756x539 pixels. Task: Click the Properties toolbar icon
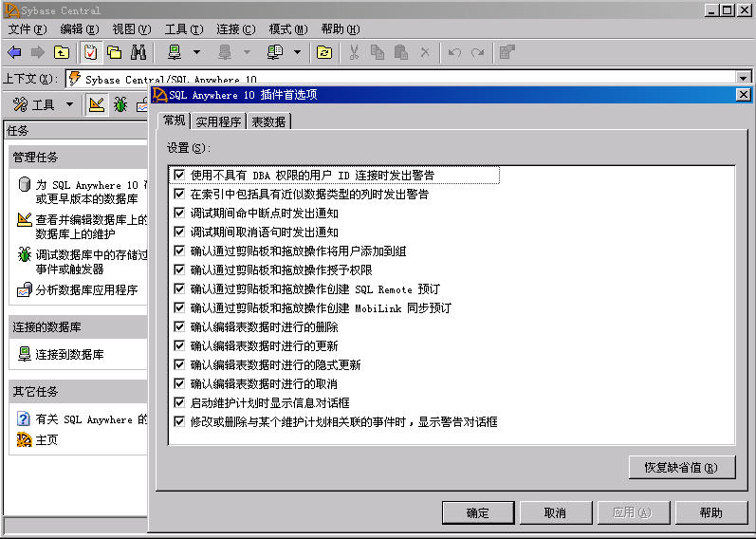click(x=507, y=52)
